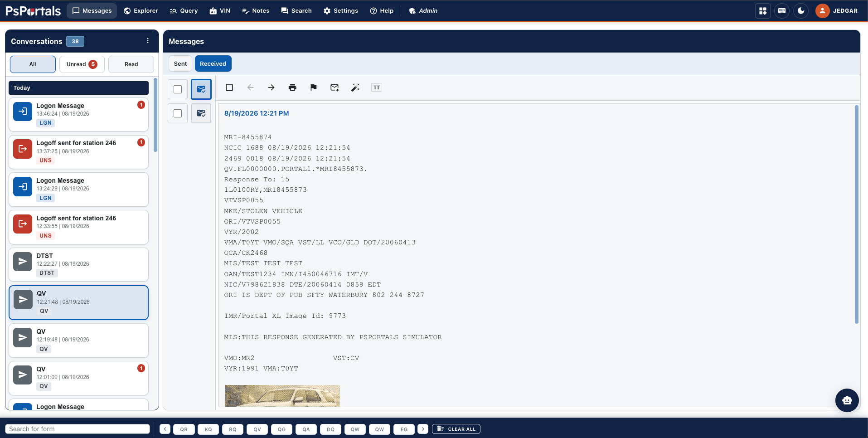Image resolution: width=868 pixels, height=438 pixels.
Task: Click the message timestamp 8/19/2026 12:21 PM
Action: tap(257, 113)
